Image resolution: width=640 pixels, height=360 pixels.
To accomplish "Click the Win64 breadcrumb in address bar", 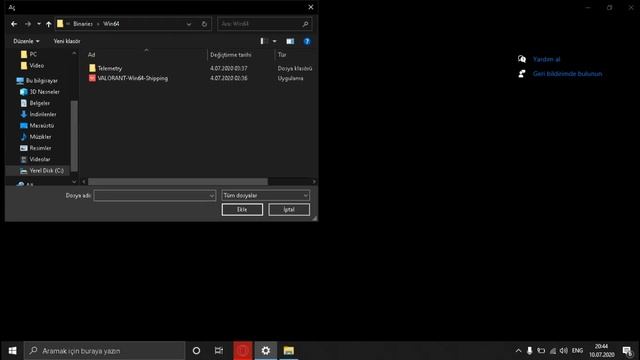I will click(111, 24).
